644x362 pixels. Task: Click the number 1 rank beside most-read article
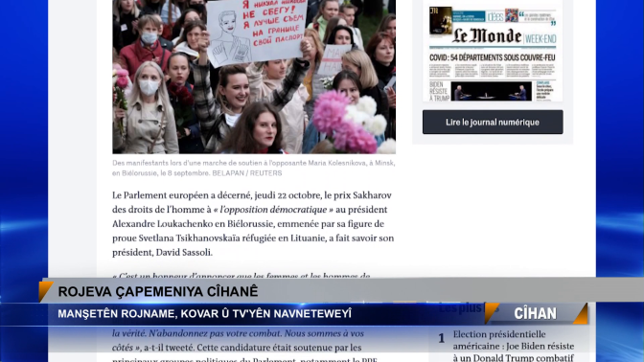click(442, 338)
